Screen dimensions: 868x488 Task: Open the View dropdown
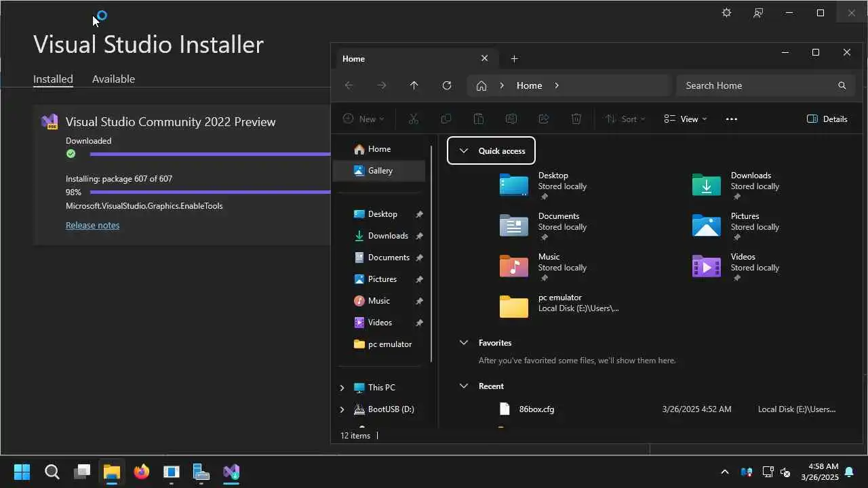[x=685, y=119]
